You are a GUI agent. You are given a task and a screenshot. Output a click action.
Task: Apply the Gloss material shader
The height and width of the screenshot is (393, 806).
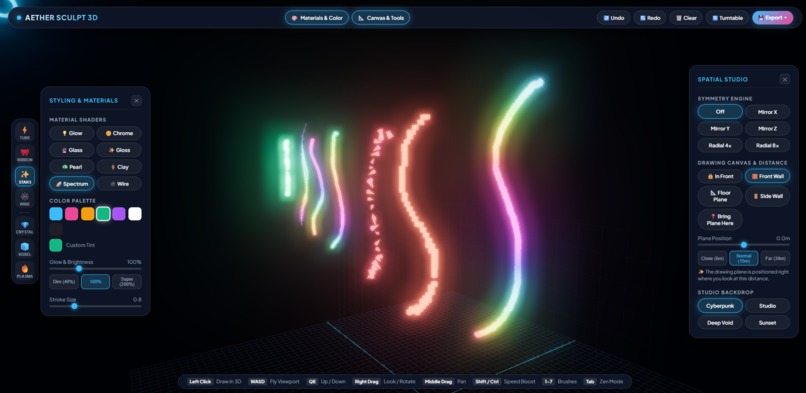tap(119, 150)
